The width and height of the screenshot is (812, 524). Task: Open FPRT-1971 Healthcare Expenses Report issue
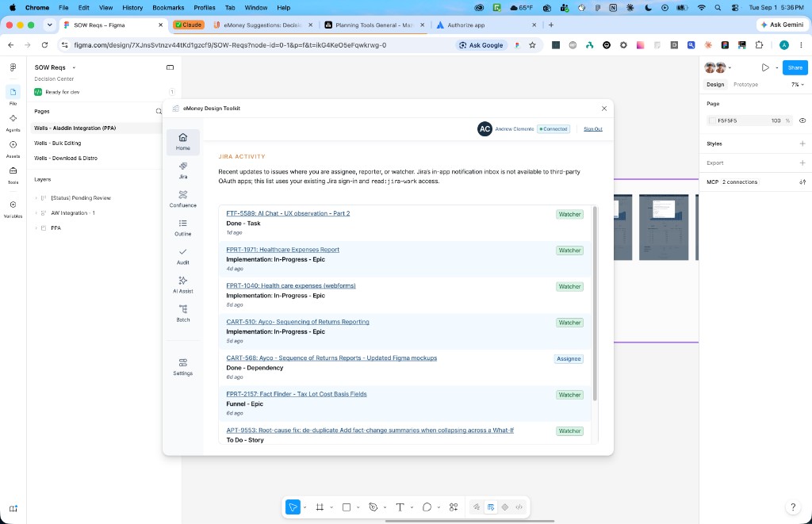tap(283, 250)
